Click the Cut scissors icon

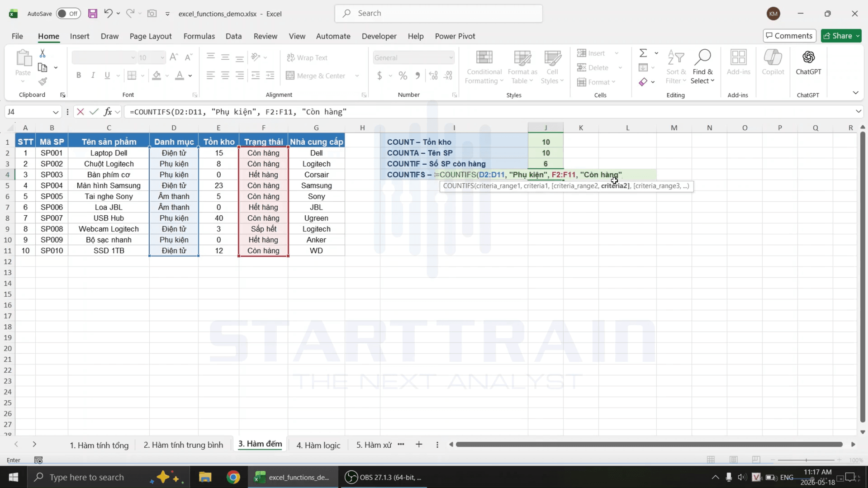click(43, 53)
